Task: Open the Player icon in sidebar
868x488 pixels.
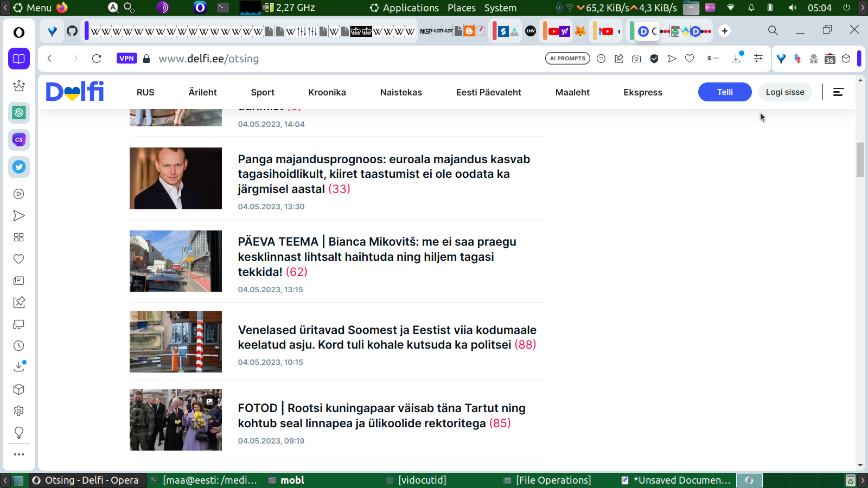Action: [19, 194]
